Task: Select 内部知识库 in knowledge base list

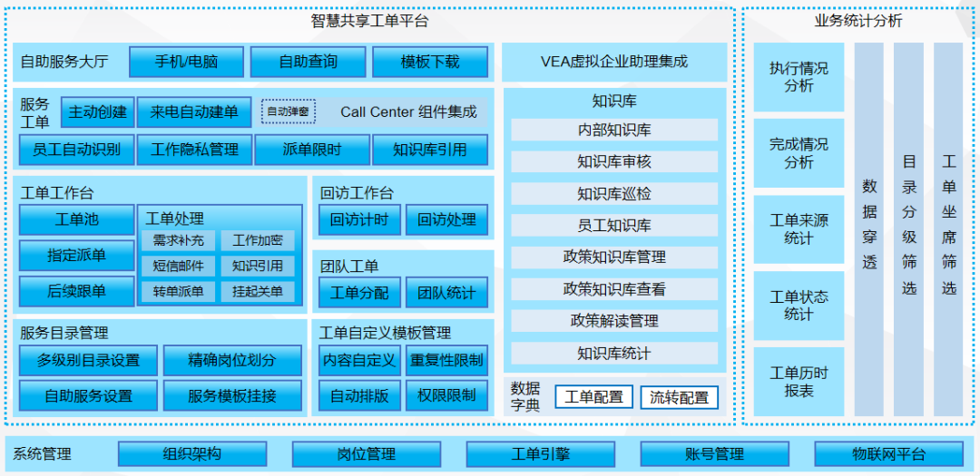Action: coord(614,131)
